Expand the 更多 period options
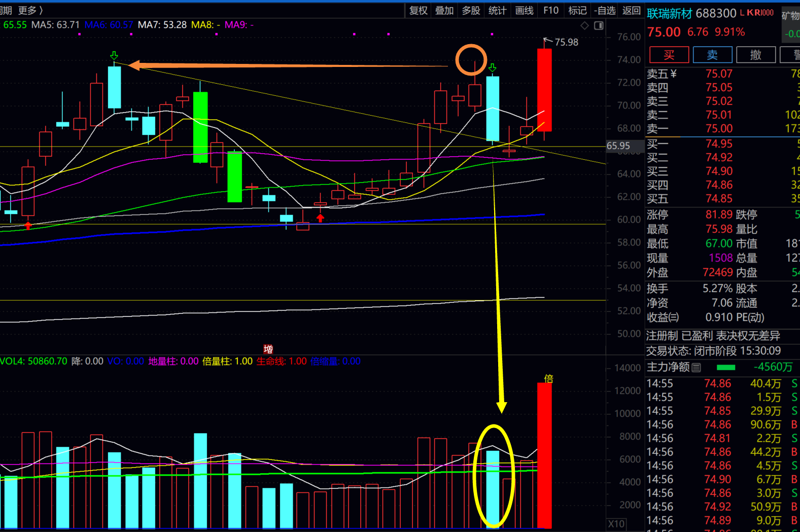 coord(30,10)
